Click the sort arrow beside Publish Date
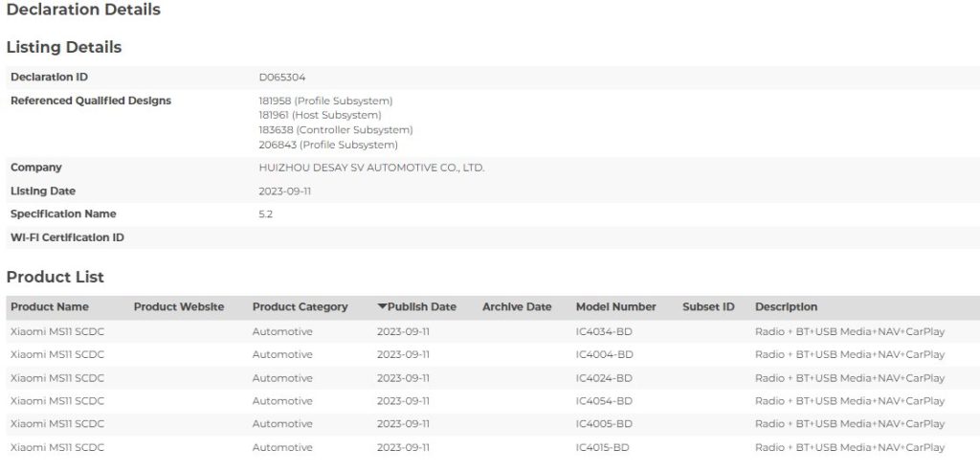 point(382,307)
